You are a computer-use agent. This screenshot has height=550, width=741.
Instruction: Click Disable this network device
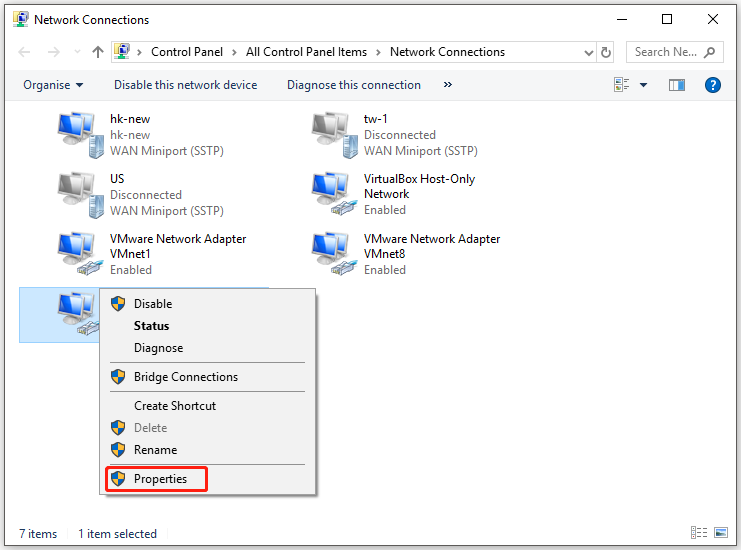point(185,85)
